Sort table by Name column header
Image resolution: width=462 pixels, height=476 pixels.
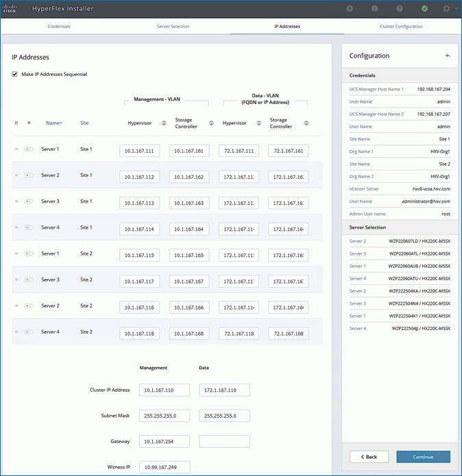pos(54,123)
